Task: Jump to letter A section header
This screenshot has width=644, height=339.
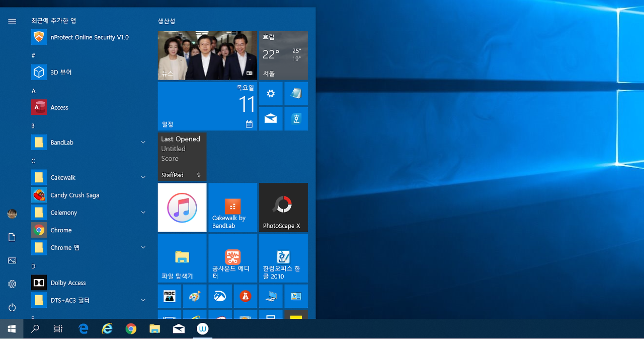Action: (34, 91)
